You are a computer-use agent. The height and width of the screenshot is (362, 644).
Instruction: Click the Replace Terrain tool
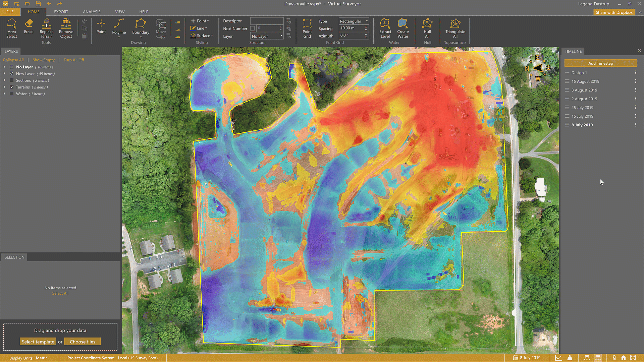tap(46, 28)
